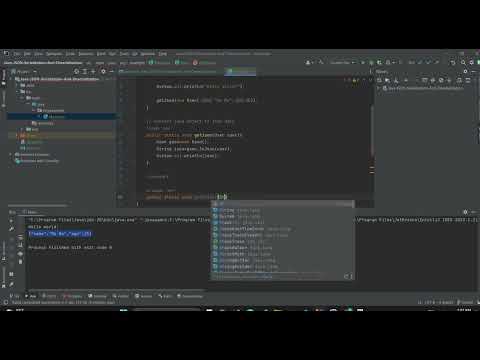Open Problems tool window tab
Screen dimensions: 480x360
pos(72,296)
